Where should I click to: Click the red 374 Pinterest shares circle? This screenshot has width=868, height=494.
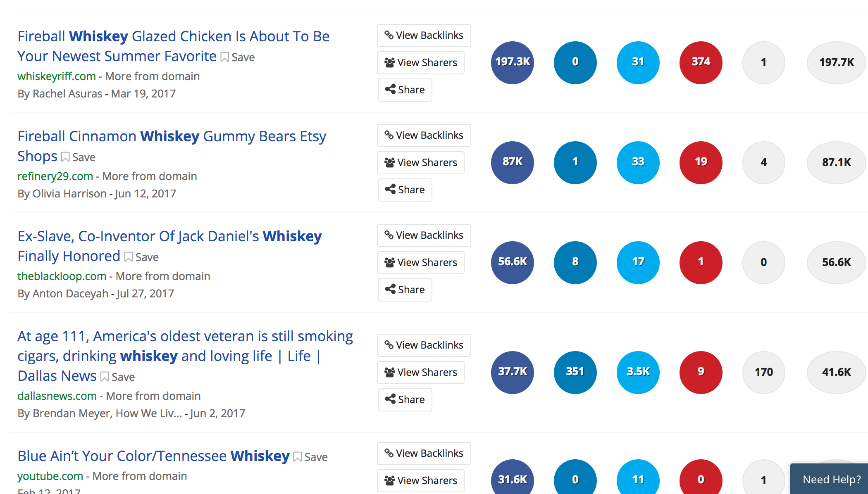[701, 62]
